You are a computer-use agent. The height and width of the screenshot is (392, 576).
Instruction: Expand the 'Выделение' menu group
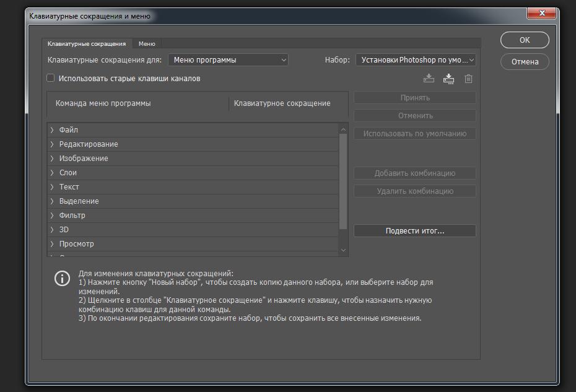pyautogui.click(x=52, y=201)
